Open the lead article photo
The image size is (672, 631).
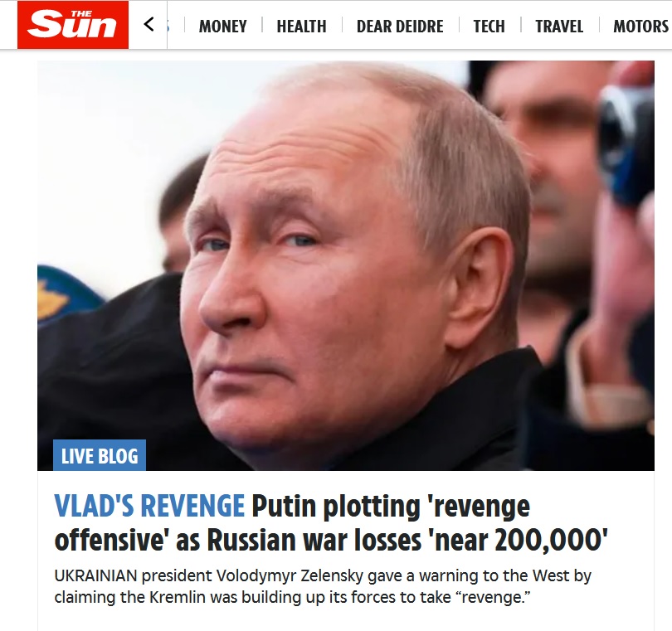[x=346, y=265]
